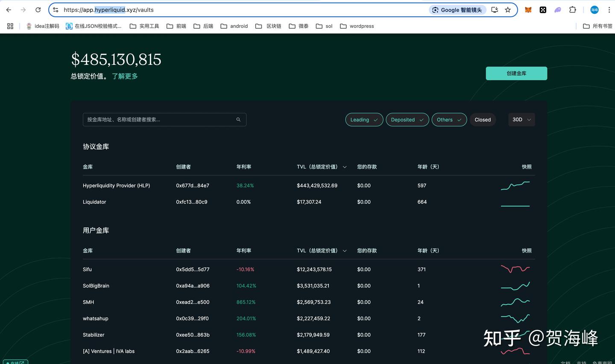Click the HLP snapshot sparkline

click(x=515, y=185)
